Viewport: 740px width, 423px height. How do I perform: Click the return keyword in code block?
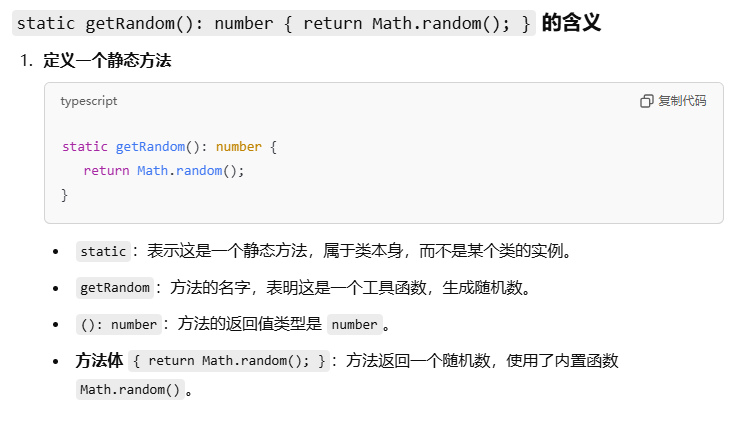pyautogui.click(x=106, y=171)
